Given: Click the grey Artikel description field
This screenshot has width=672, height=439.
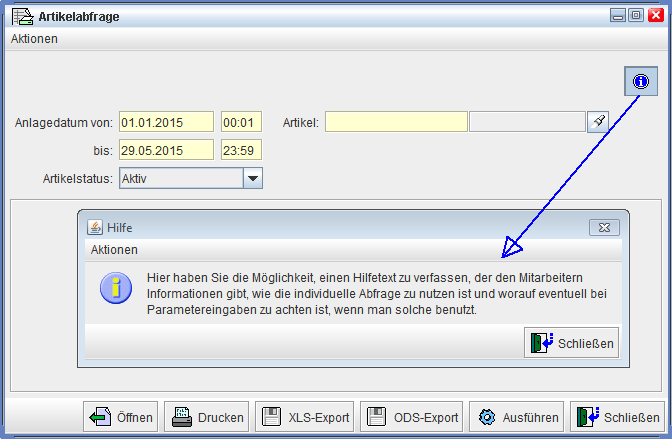Looking at the screenshot, I should 527,122.
